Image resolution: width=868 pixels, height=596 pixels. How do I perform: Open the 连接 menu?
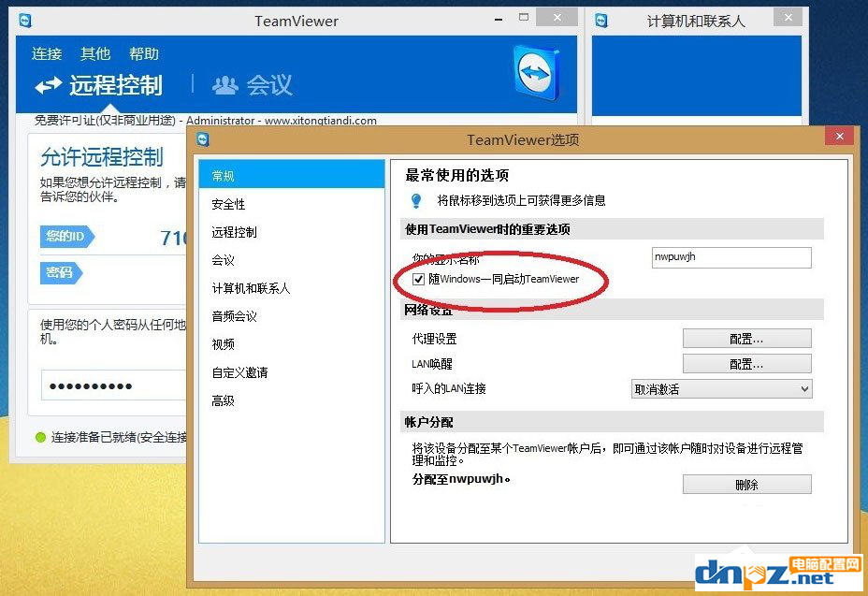(47, 53)
